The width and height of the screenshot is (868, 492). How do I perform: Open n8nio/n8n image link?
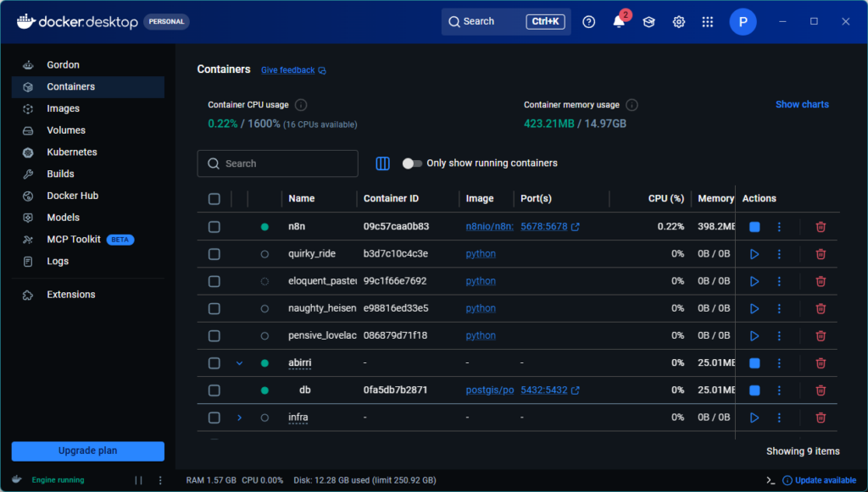point(489,227)
